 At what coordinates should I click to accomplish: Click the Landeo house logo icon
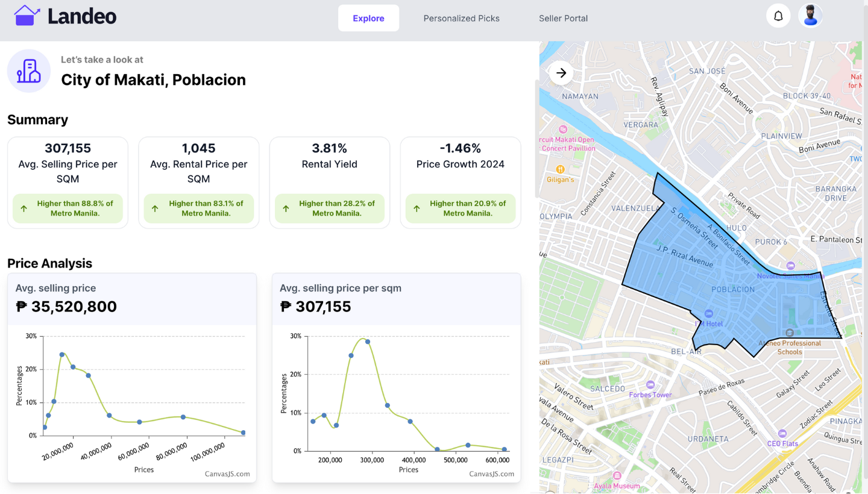pos(27,14)
